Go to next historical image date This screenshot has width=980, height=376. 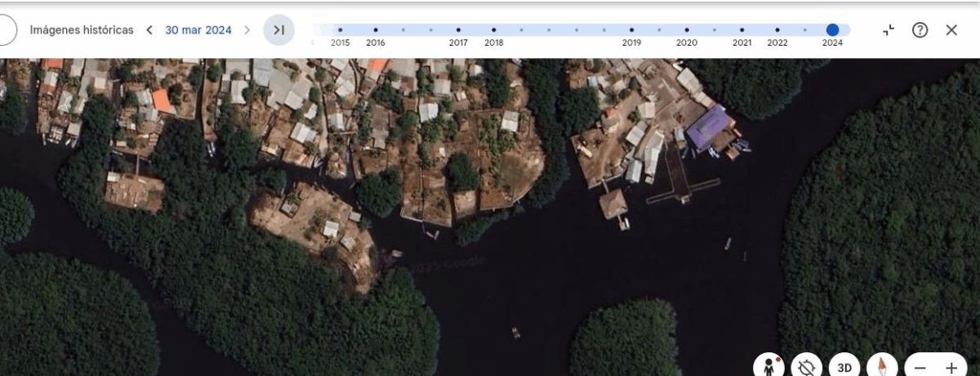click(x=247, y=30)
